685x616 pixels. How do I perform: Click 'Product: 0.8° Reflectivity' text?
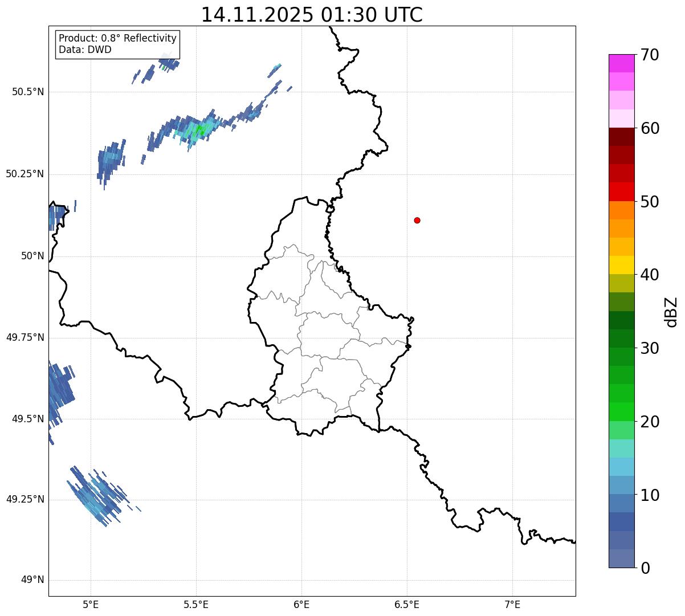(x=118, y=38)
